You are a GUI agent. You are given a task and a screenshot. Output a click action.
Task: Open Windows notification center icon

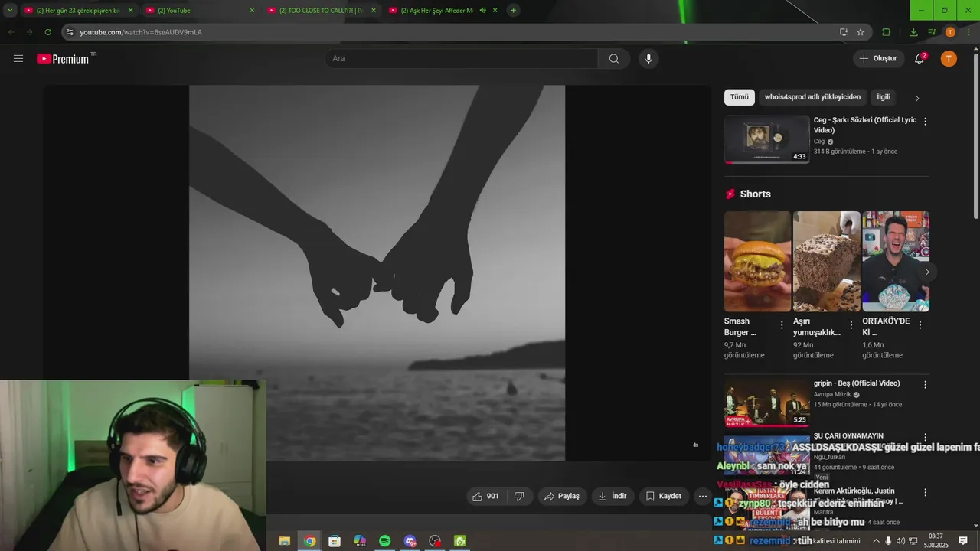[963, 541]
